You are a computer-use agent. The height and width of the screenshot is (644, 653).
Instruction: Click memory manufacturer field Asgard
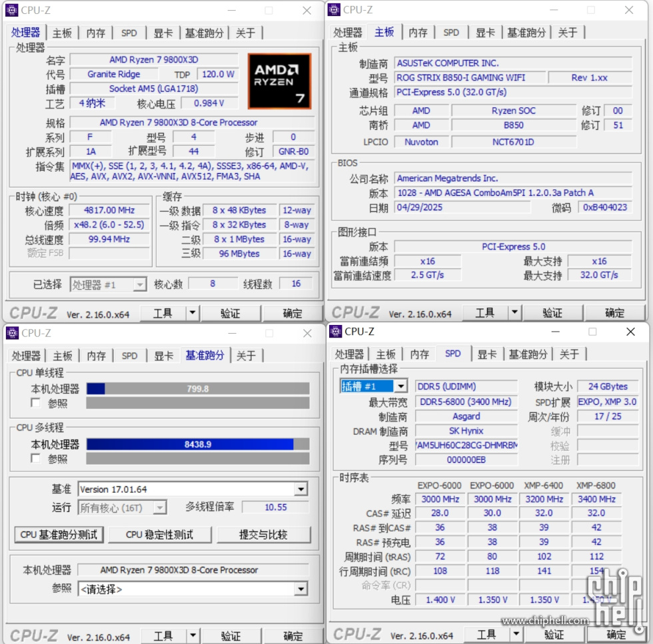click(466, 416)
